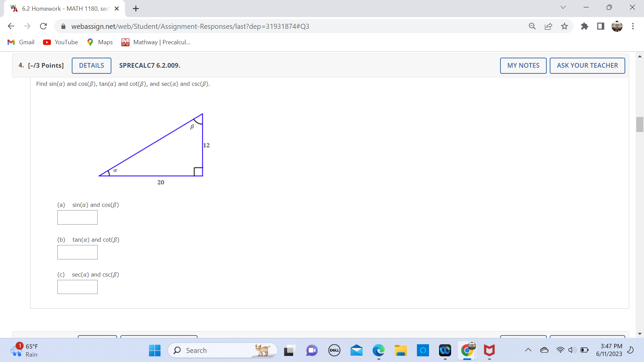Image resolution: width=644 pixels, height=362 pixels.
Task: Open Teams chat from the taskbar
Action: pos(312,350)
